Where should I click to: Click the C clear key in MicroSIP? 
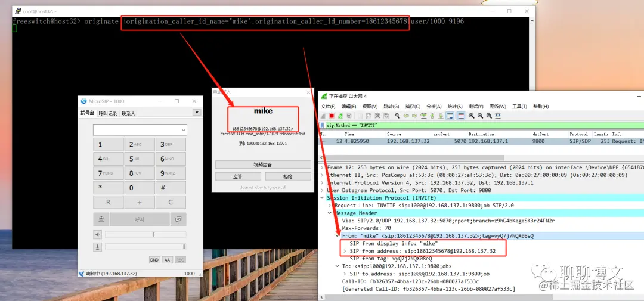tap(171, 203)
